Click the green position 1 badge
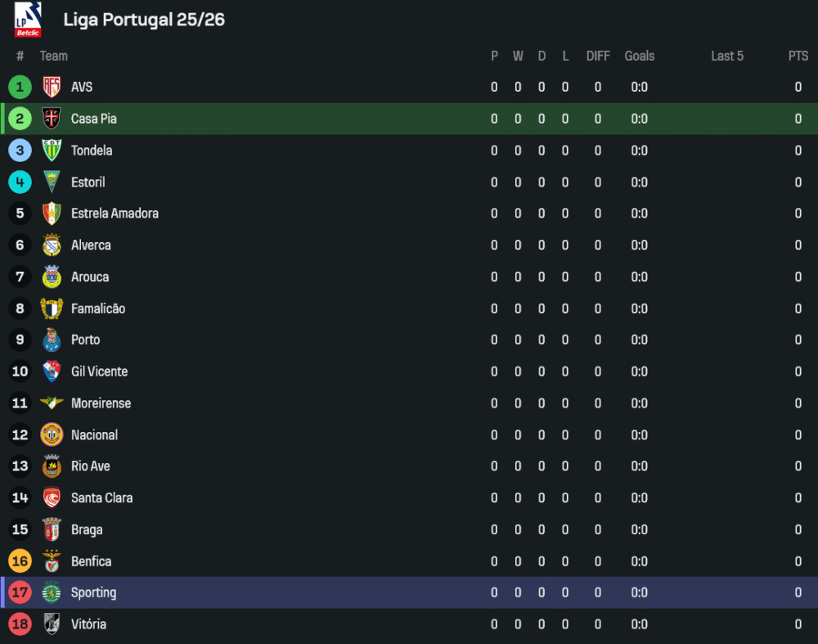 [x=20, y=87]
